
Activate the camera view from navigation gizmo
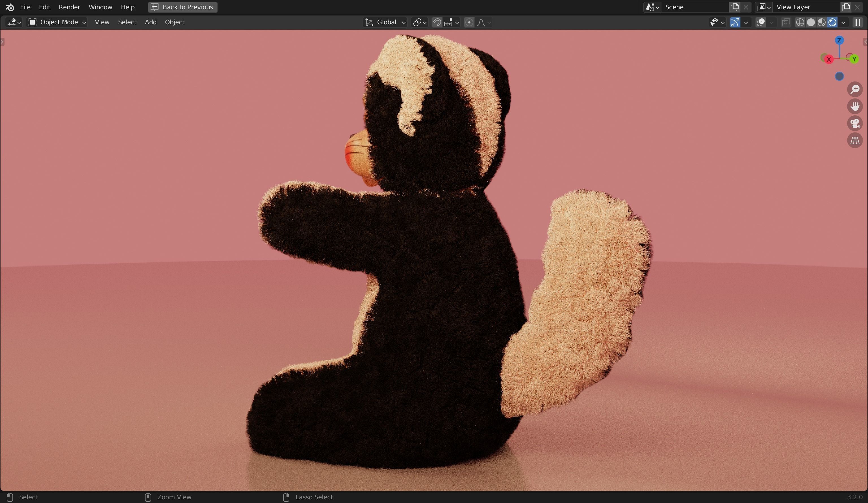pos(855,124)
